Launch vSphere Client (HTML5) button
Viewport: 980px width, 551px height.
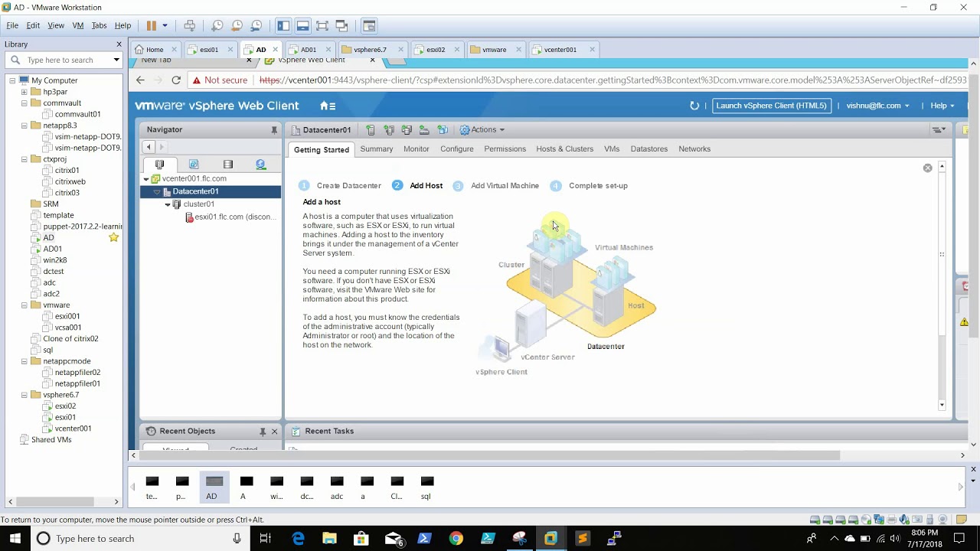[x=771, y=106]
